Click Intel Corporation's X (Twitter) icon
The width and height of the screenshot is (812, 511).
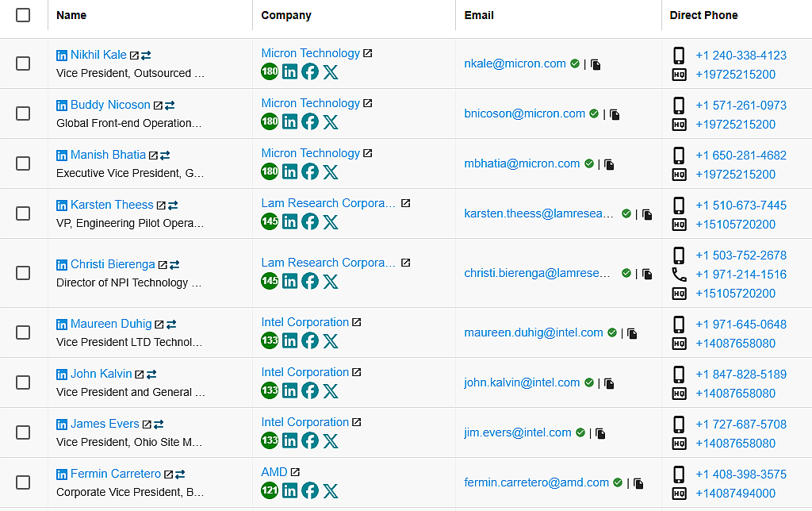pos(331,340)
